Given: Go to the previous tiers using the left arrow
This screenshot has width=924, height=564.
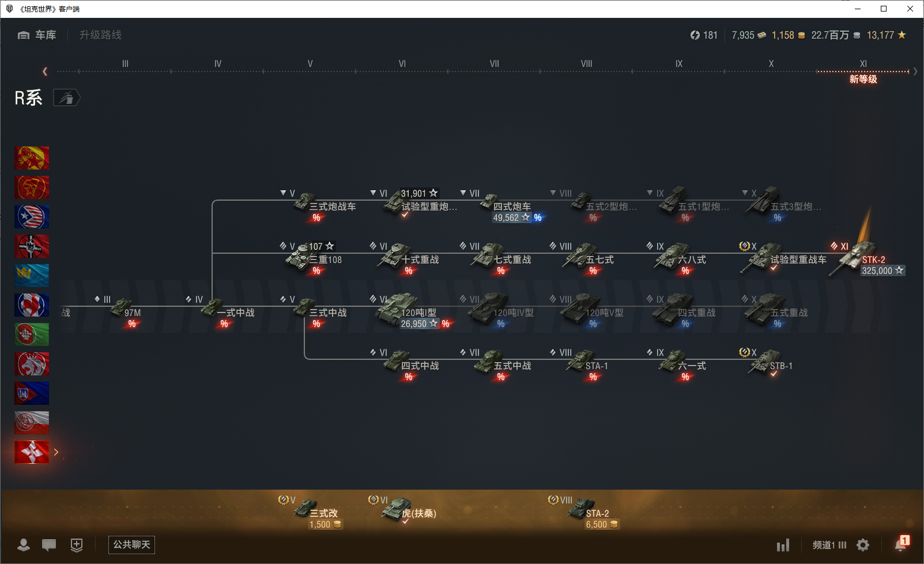Looking at the screenshot, I should 45,72.
